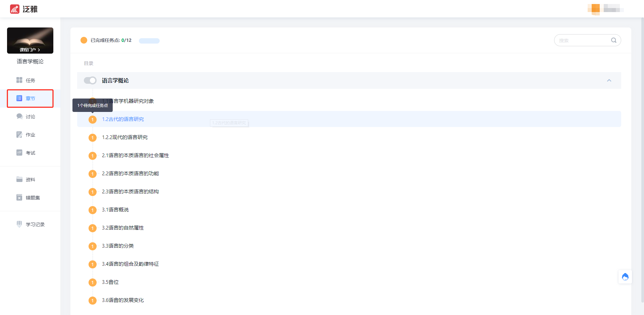The height and width of the screenshot is (315, 644).
Task: Click the blue task progress bar
Action: pyautogui.click(x=149, y=41)
